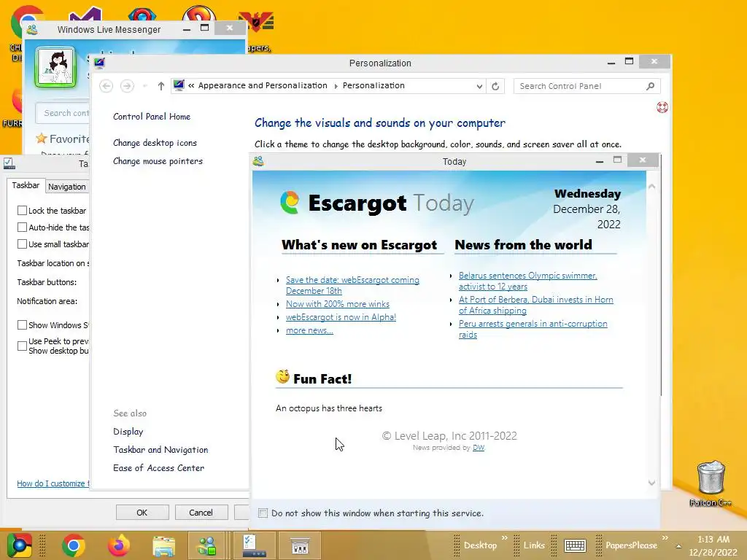This screenshot has height=560, width=747.
Task: Expand the PapersPlease toolbar chevron
Action: coord(665,538)
